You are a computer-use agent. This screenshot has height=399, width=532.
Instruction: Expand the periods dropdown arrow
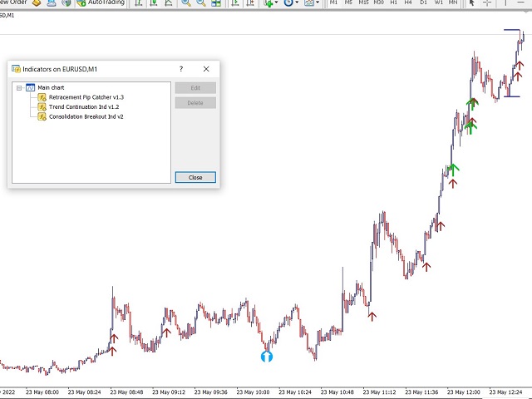pos(297,2)
